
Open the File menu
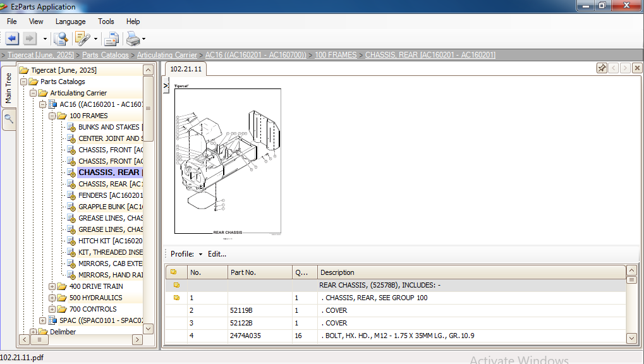click(12, 21)
